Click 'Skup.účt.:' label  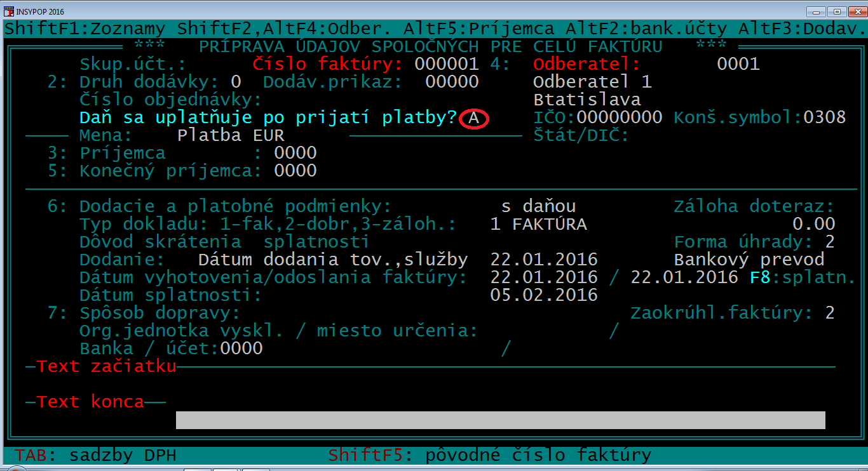pos(133,64)
